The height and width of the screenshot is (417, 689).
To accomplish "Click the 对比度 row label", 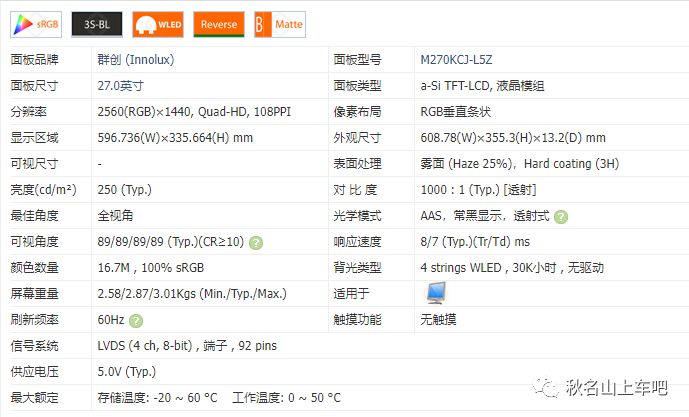I will (x=355, y=189).
